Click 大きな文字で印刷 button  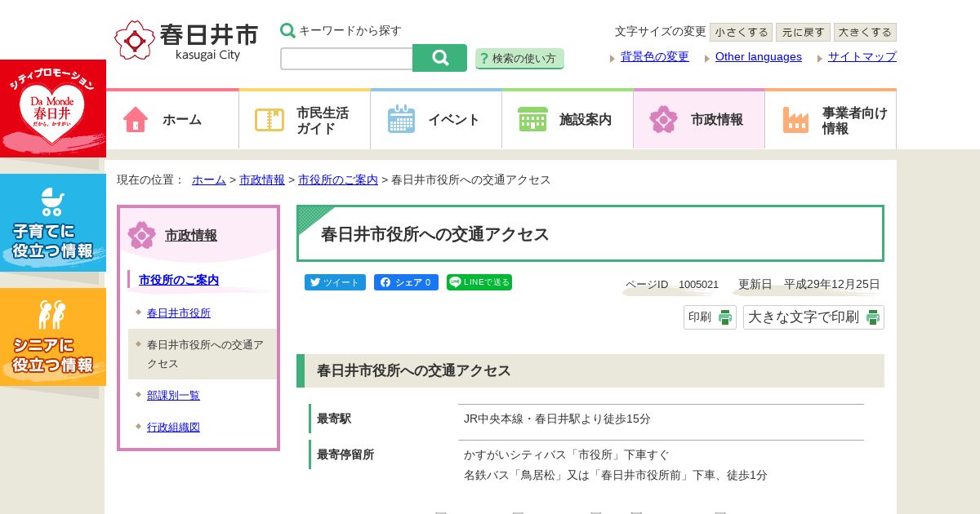[813, 317]
